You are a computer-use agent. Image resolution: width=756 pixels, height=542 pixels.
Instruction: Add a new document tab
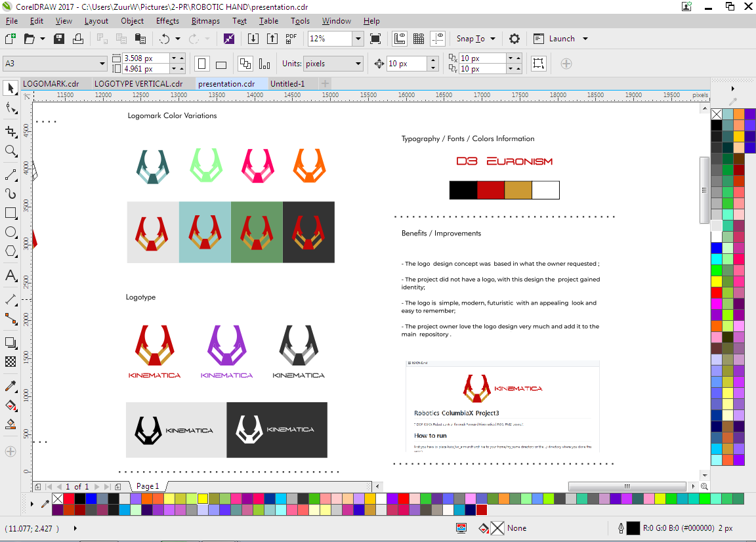[x=325, y=84]
